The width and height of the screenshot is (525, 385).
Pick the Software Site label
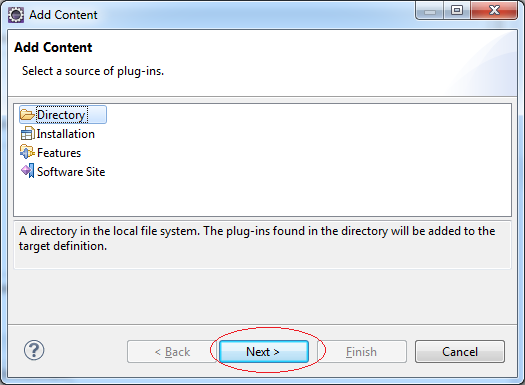coord(71,172)
